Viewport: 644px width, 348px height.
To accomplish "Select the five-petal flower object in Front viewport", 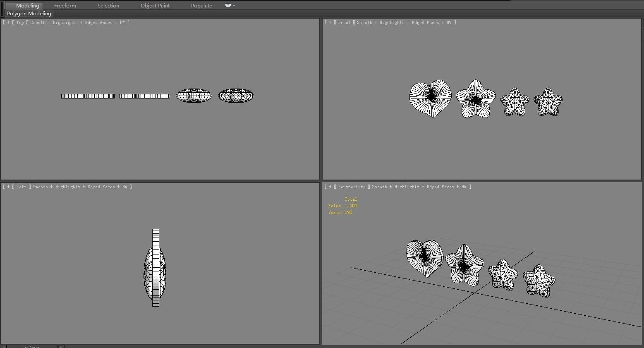I will [x=476, y=99].
